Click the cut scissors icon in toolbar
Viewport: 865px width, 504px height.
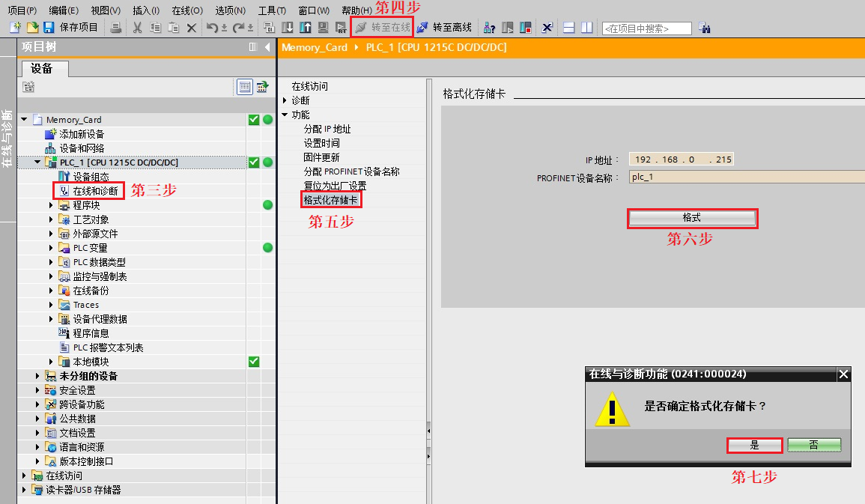click(x=137, y=27)
